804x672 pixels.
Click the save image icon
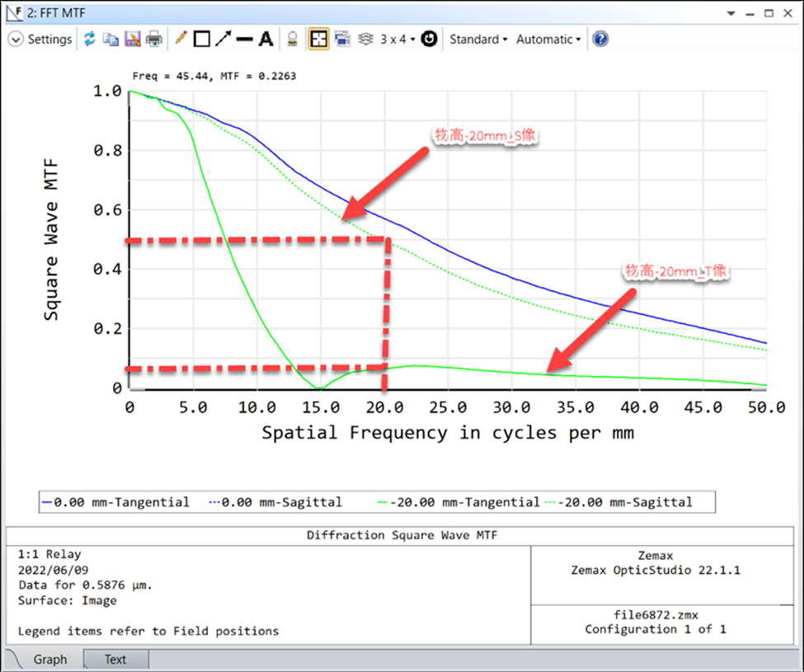(x=132, y=39)
